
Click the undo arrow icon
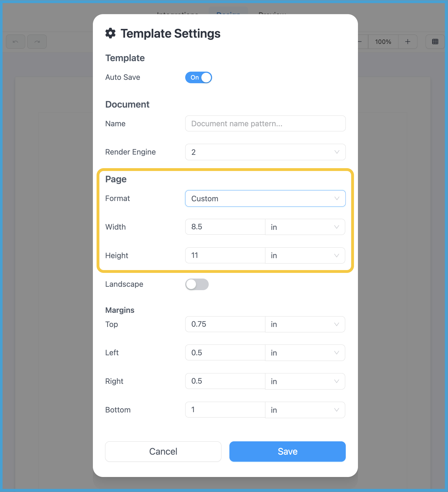click(x=16, y=42)
